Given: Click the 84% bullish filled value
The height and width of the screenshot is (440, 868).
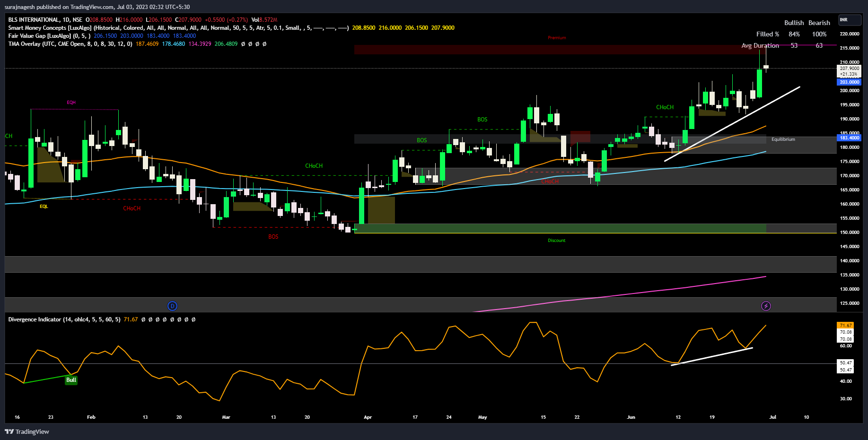Looking at the screenshot, I should 794,34.
